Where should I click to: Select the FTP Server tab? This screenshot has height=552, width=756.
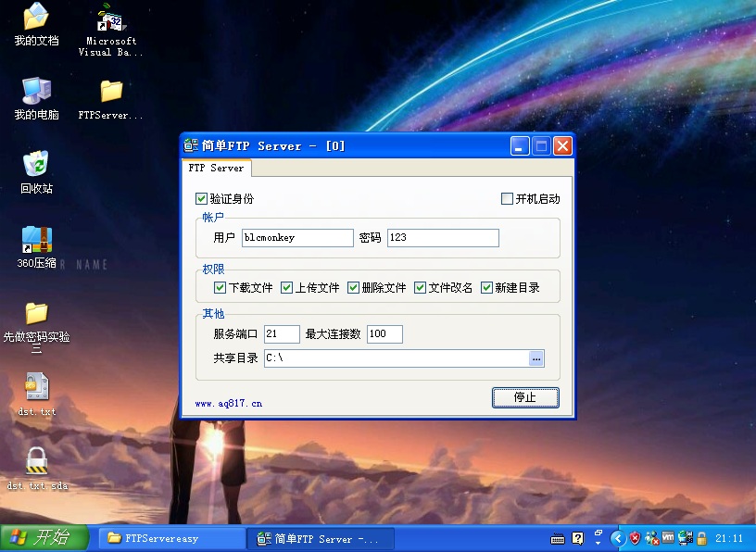point(217,168)
